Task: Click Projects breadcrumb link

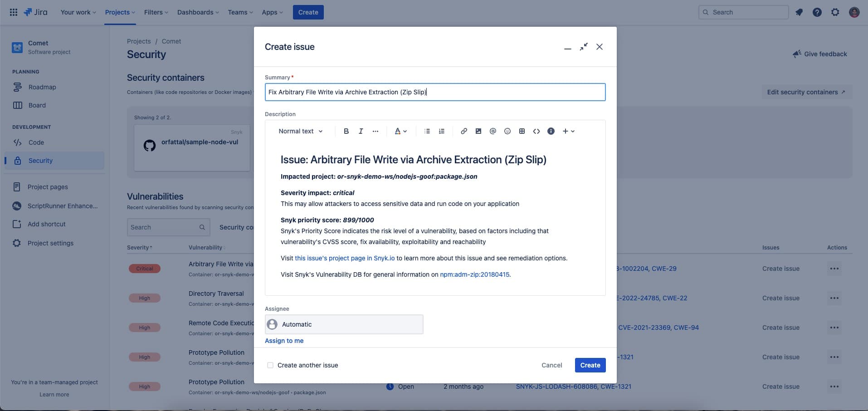Action: tap(139, 41)
